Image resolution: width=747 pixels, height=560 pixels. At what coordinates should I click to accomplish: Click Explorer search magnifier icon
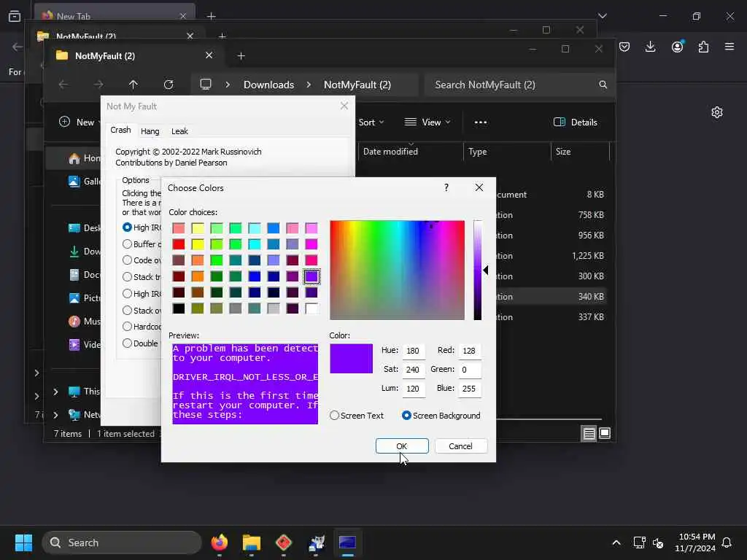(603, 85)
